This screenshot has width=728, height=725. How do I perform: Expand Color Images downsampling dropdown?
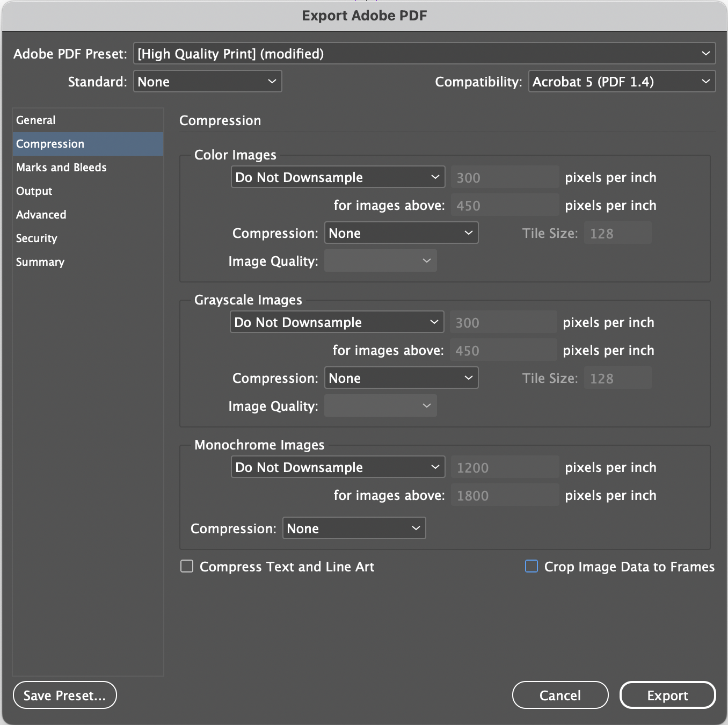coord(338,177)
